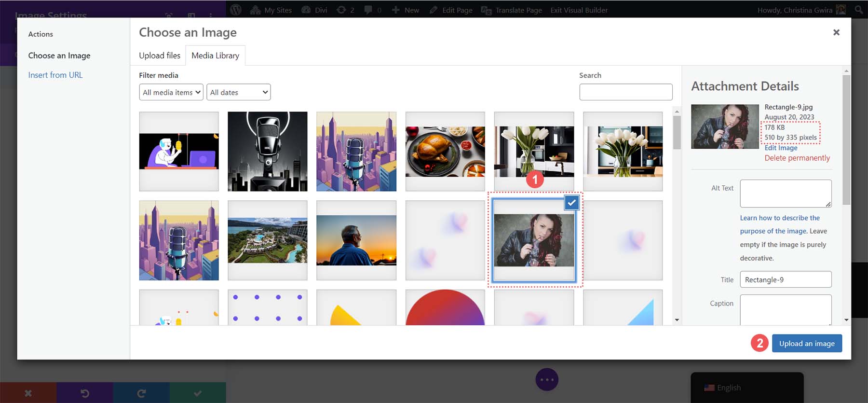Image resolution: width=868 pixels, height=403 pixels.
Task: Open the All dates dropdown
Action: pos(239,92)
